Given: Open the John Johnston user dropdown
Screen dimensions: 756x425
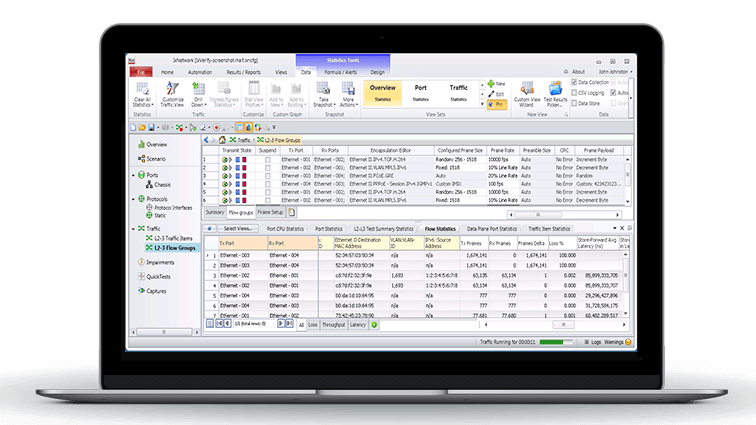Looking at the screenshot, I should tap(615, 72).
